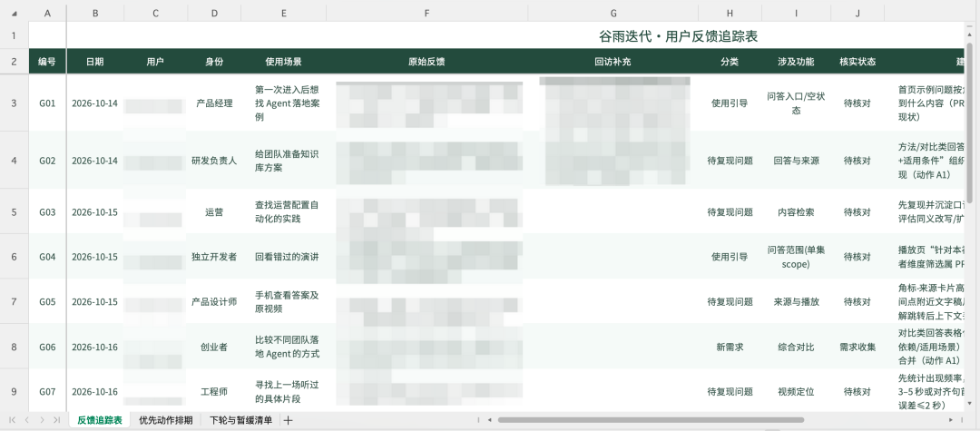Click the 给团队准备知识库方案 scenario cell
Image resolution: width=980 pixels, height=431 pixels.
point(284,161)
